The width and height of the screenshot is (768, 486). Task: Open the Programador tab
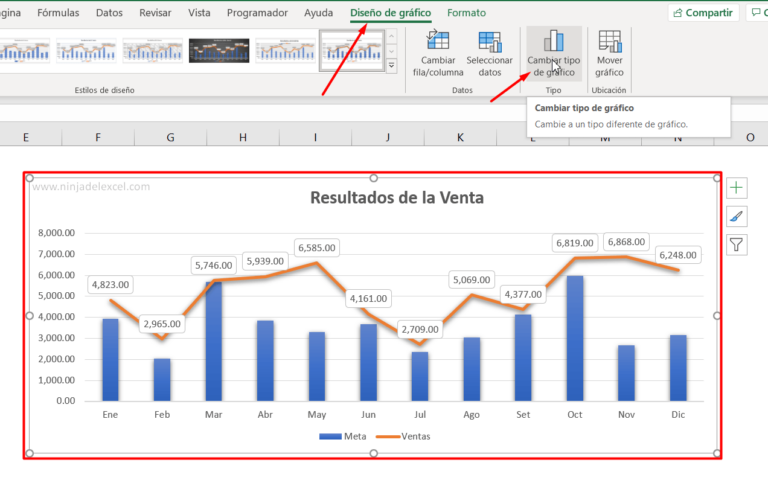pyautogui.click(x=257, y=13)
